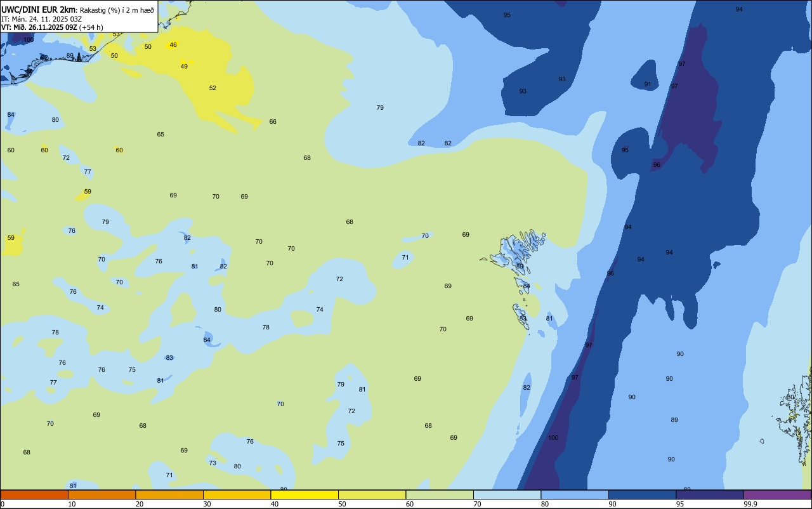Image resolution: width=812 pixels, height=509 pixels.
Task: Click the 60–70 light green legend swatch
Action: pos(440,494)
